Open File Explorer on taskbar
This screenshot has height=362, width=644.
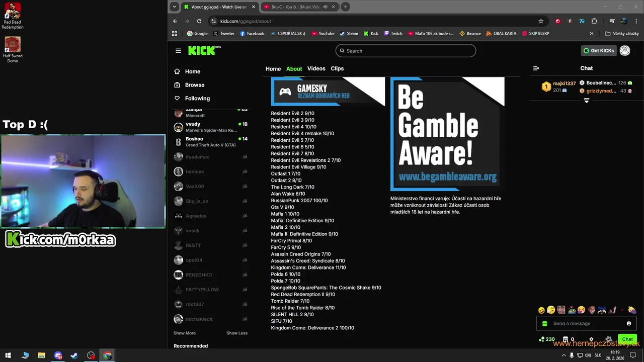coord(41,355)
